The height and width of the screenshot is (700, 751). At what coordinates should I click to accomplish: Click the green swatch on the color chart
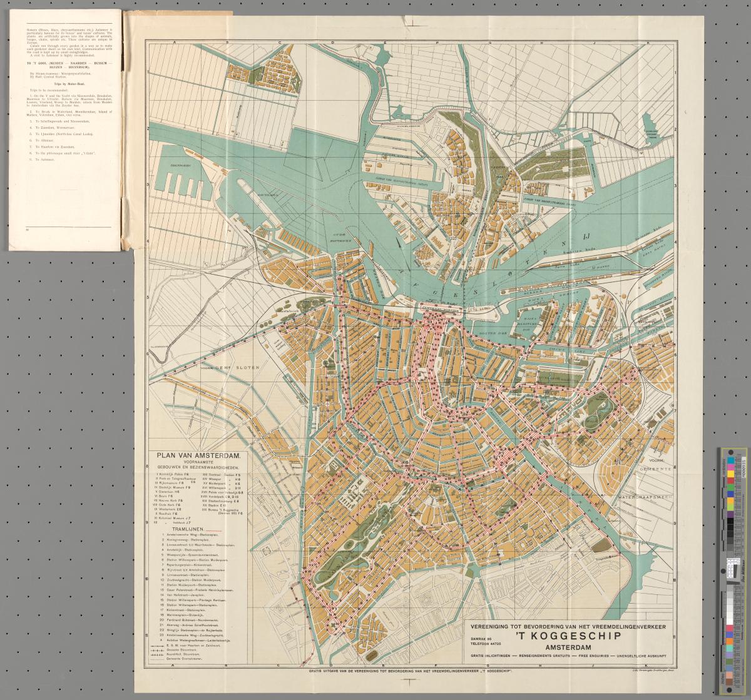730,487
